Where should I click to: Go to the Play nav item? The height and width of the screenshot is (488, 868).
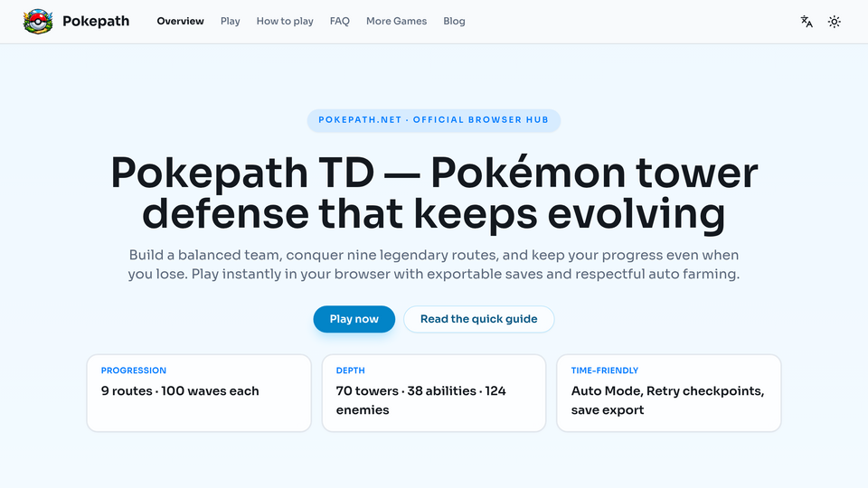(231, 21)
